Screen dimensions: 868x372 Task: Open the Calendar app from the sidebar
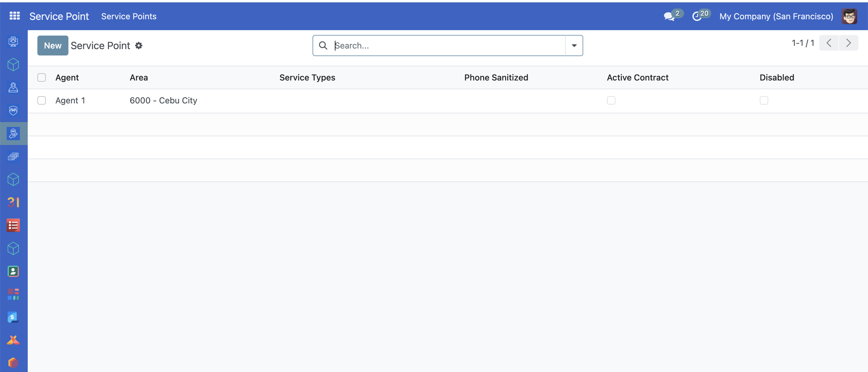tap(13, 203)
